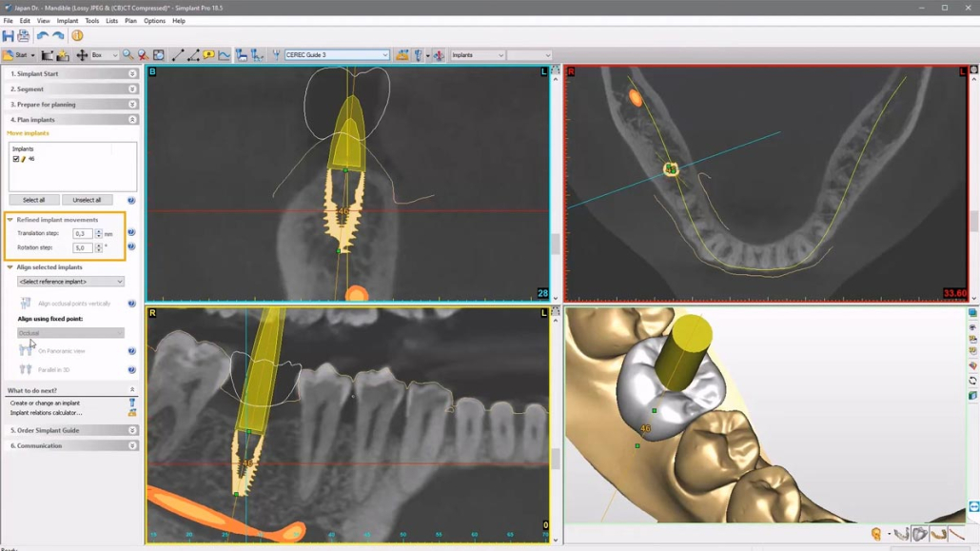Click the Translation step input field

pos(82,233)
